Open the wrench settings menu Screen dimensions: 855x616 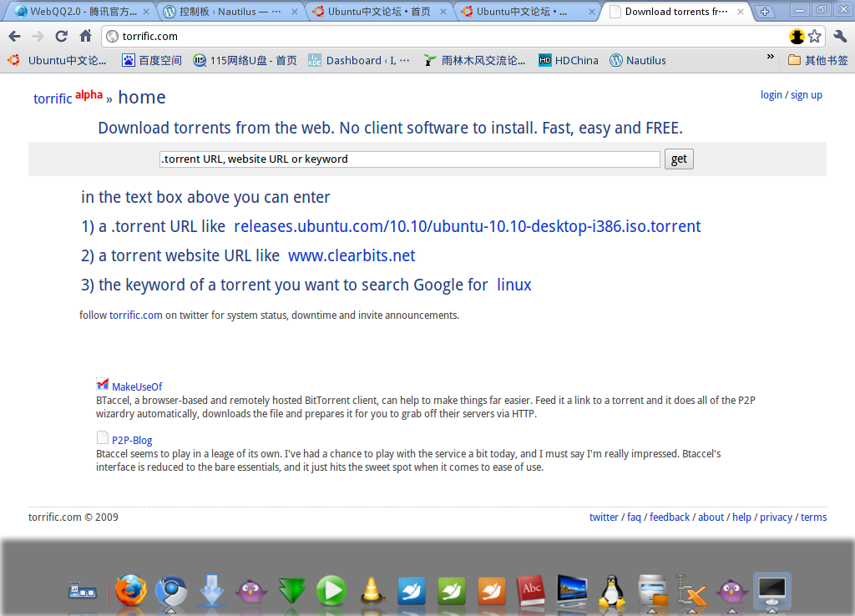pos(840,37)
